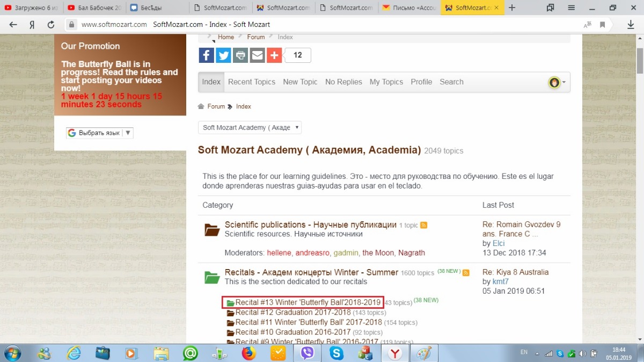Open Profile in forum menu

point(421,82)
